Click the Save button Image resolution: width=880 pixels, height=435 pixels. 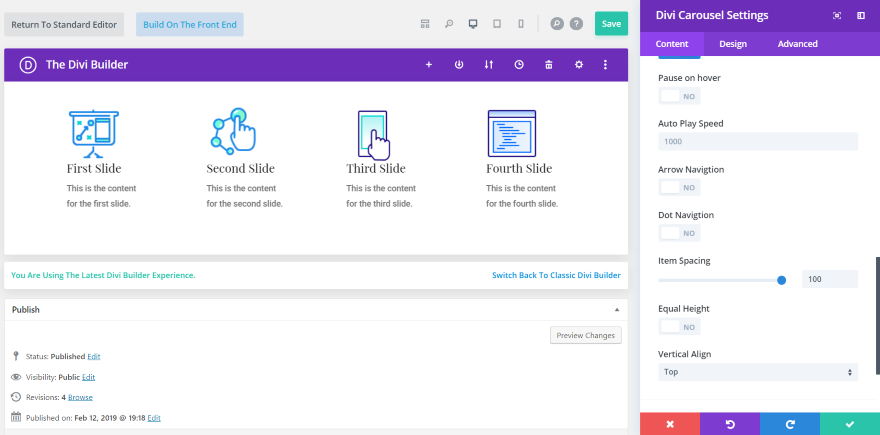coord(611,24)
